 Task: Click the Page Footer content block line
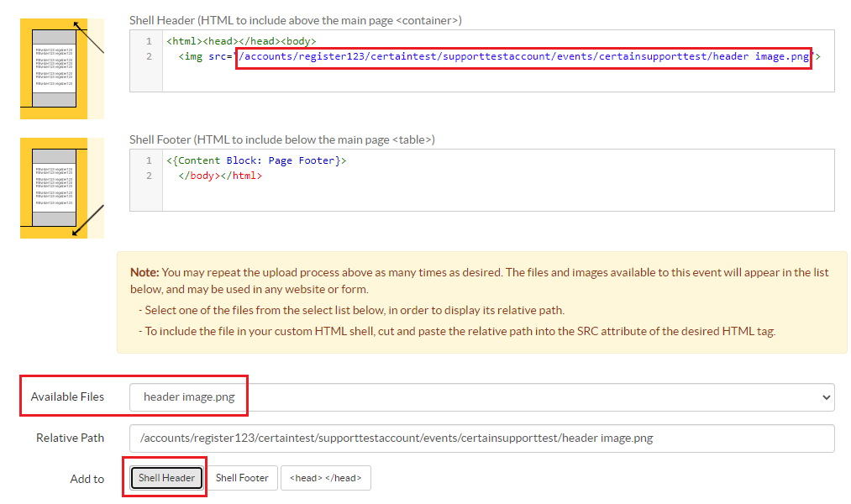(x=256, y=160)
